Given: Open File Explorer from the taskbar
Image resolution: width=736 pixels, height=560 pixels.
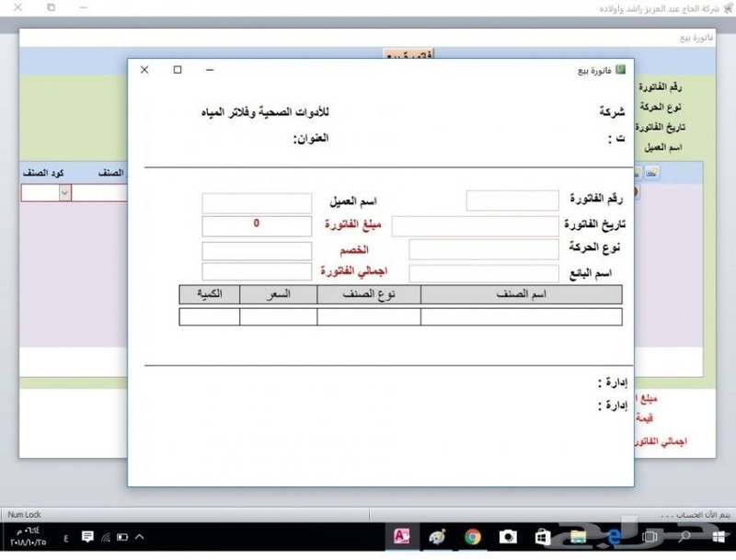Looking at the screenshot, I should click(579, 536).
